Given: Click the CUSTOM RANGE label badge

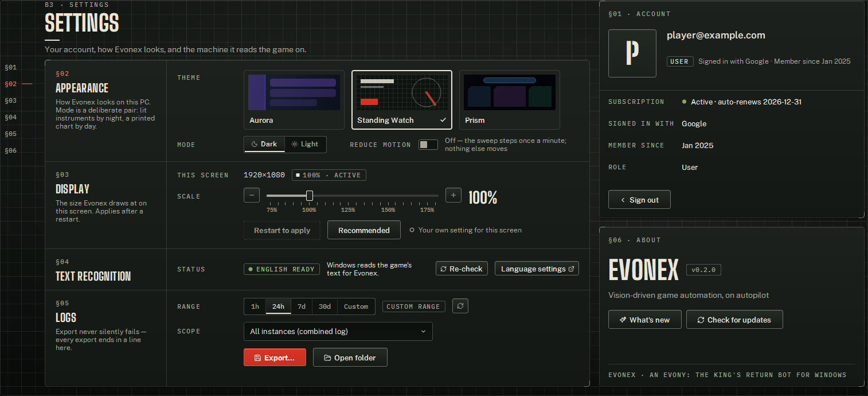Looking at the screenshot, I should pyautogui.click(x=413, y=306).
